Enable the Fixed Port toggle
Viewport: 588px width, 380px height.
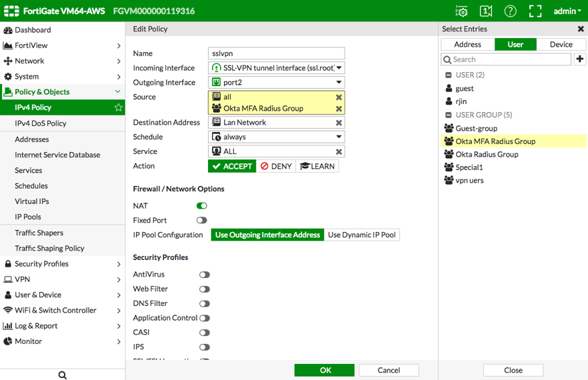201,221
